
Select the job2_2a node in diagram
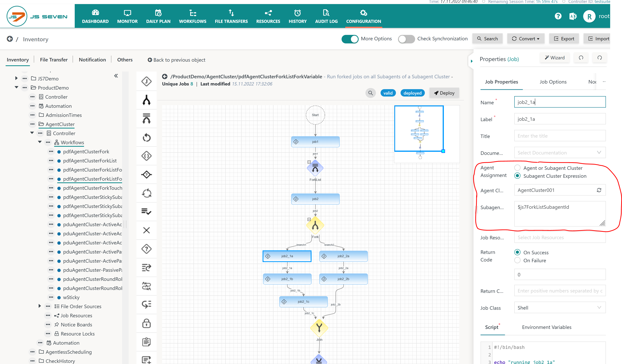click(343, 256)
